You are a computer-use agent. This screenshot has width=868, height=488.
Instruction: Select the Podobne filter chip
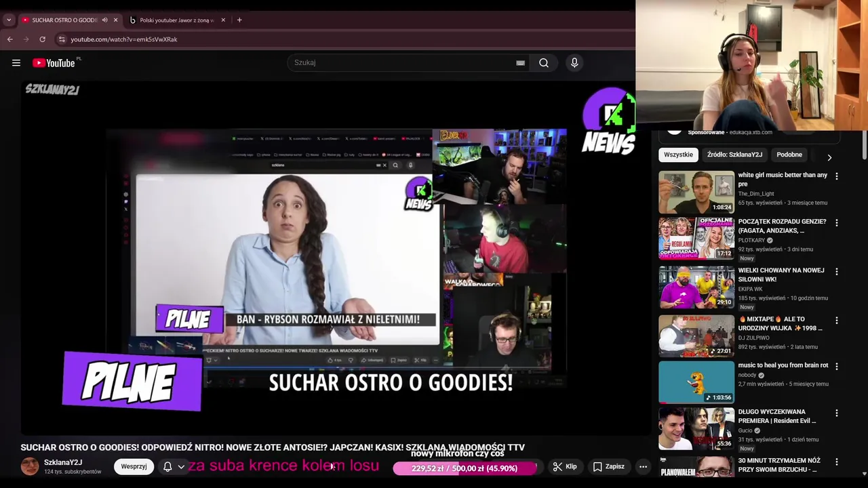tap(789, 155)
